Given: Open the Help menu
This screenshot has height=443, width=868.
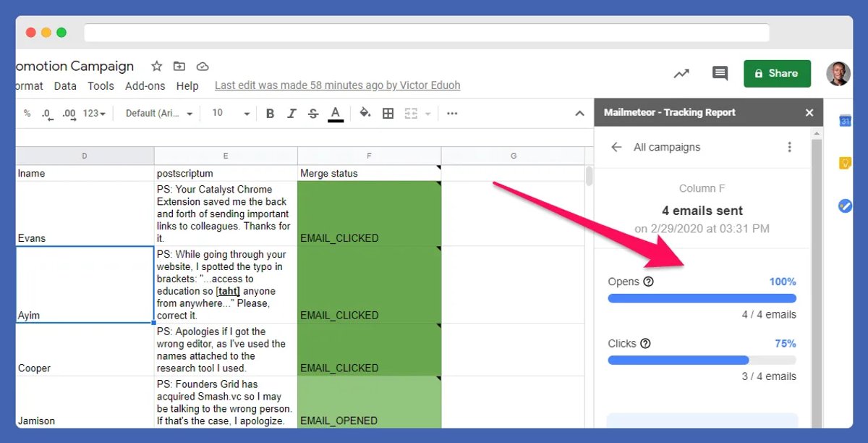Looking at the screenshot, I should point(187,85).
